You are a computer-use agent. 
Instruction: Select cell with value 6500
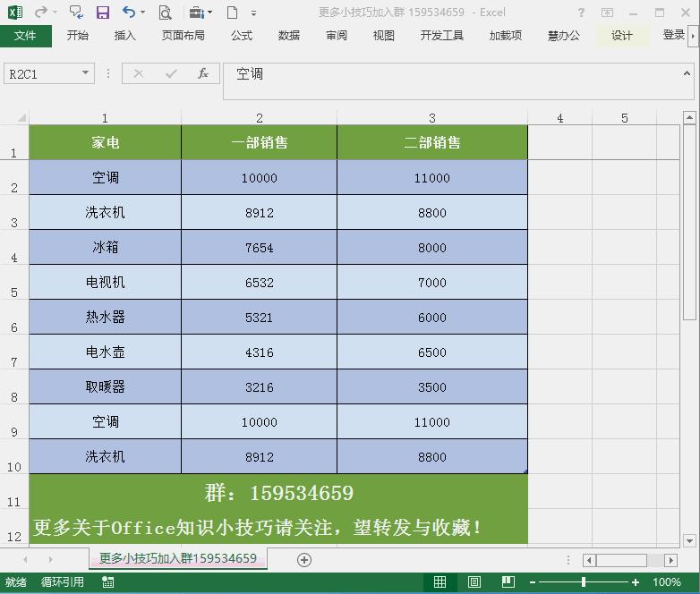(432, 352)
